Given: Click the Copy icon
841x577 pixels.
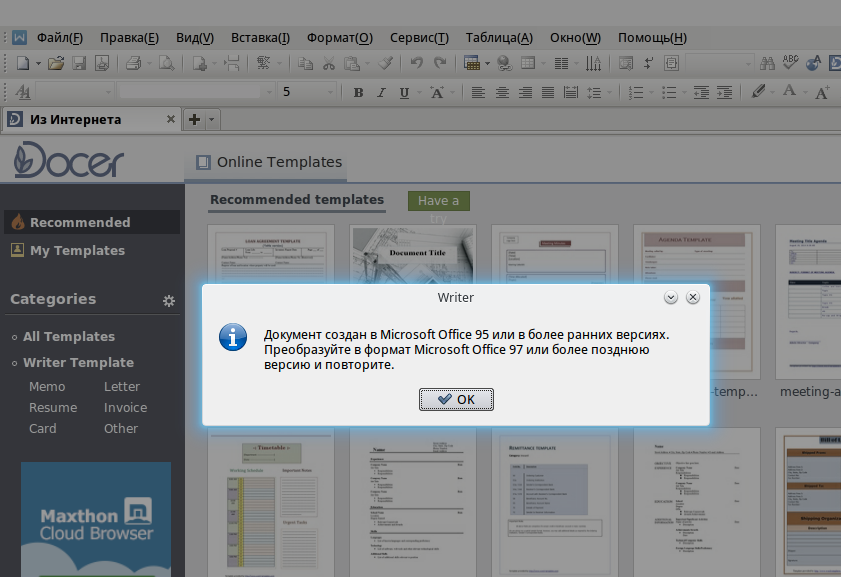Looking at the screenshot, I should [x=305, y=63].
